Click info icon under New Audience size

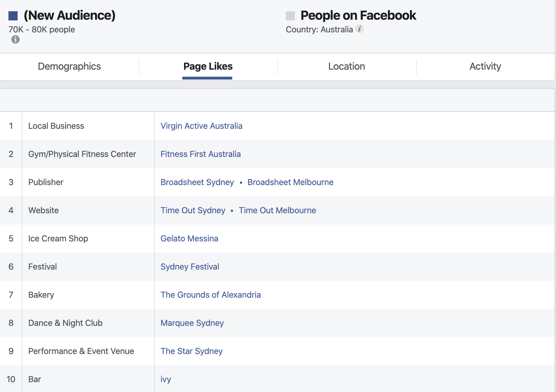(15, 39)
